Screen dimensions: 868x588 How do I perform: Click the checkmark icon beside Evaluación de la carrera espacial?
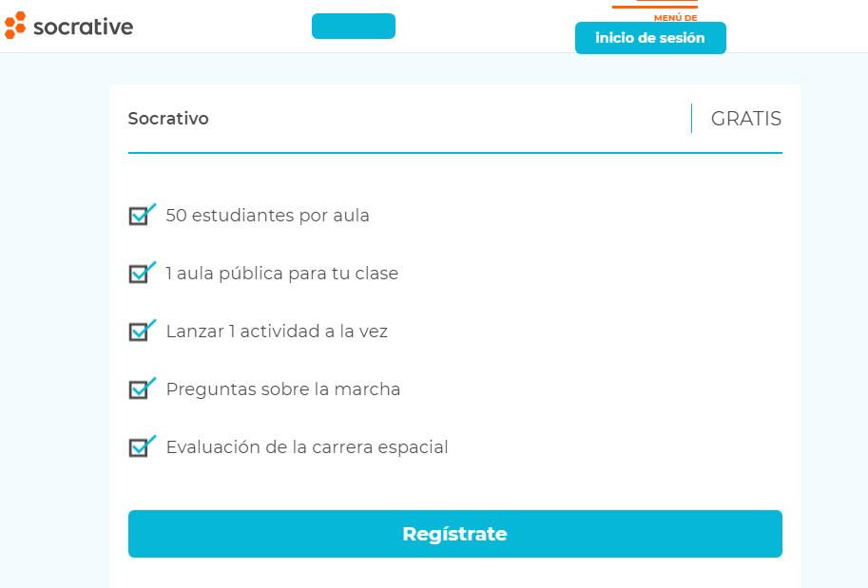point(141,446)
